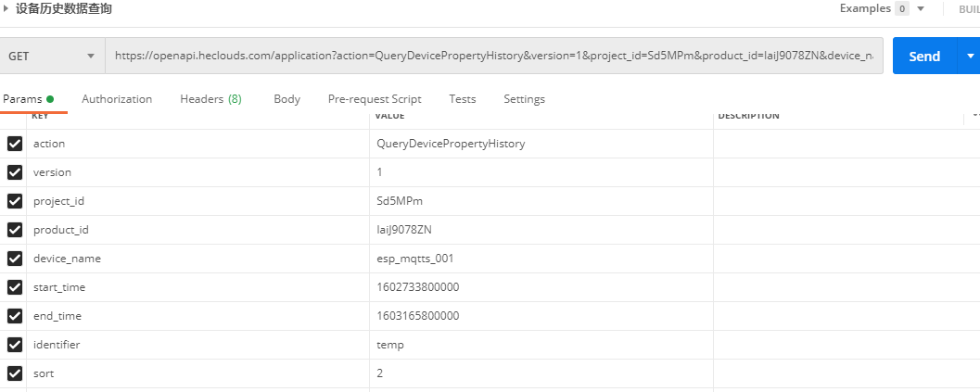Toggle the device_name parameter checkbox
Screen dimensions: 980x392
[x=15, y=259]
